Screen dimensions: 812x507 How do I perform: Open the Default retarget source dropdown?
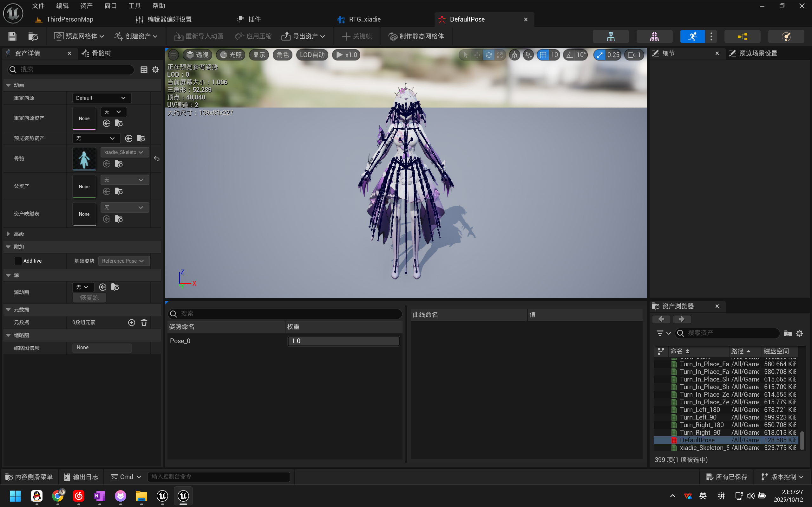pos(101,98)
